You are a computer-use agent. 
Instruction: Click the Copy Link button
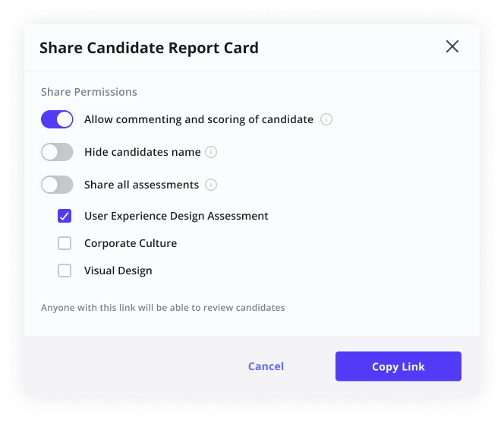pyautogui.click(x=398, y=366)
